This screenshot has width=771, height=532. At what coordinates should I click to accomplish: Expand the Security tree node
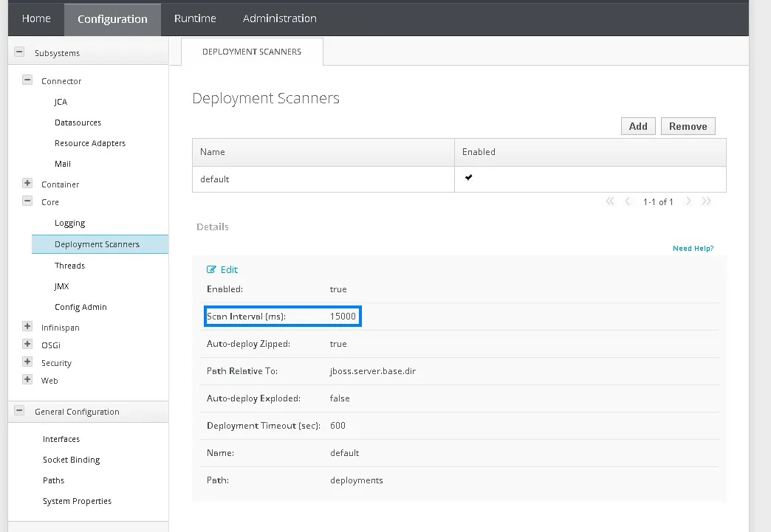(x=27, y=362)
